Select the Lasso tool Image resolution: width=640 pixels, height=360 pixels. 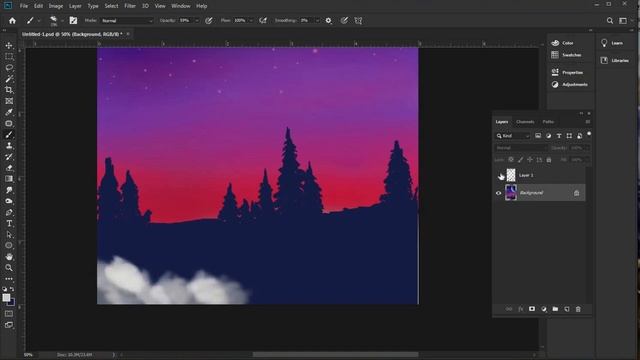tap(9, 67)
